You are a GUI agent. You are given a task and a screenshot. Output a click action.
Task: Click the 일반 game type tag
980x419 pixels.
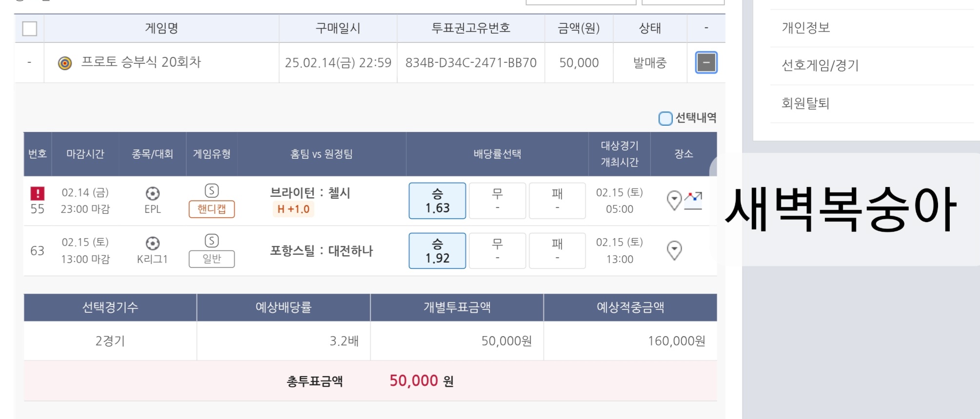pos(212,259)
